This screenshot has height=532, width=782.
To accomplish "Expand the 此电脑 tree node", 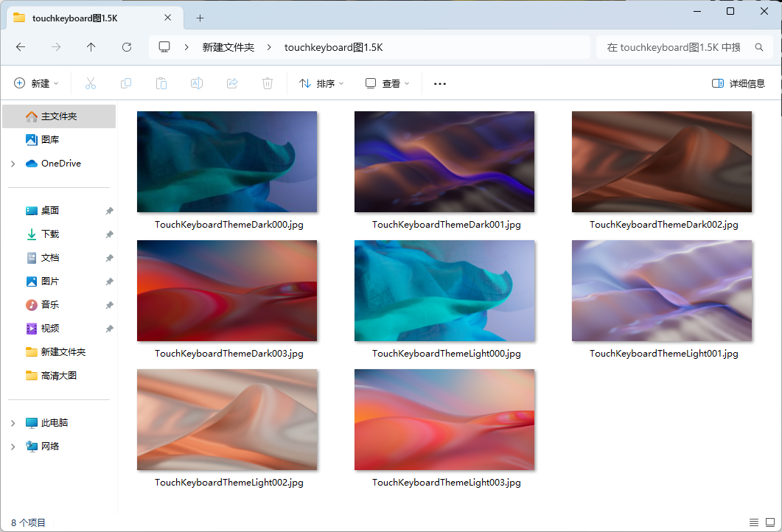I will click(x=13, y=423).
